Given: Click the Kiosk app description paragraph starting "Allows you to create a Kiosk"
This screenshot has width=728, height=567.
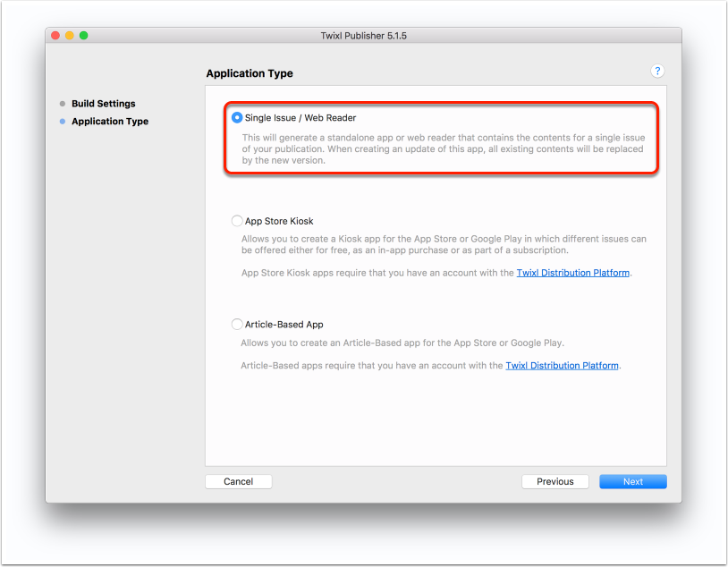Looking at the screenshot, I should click(444, 244).
